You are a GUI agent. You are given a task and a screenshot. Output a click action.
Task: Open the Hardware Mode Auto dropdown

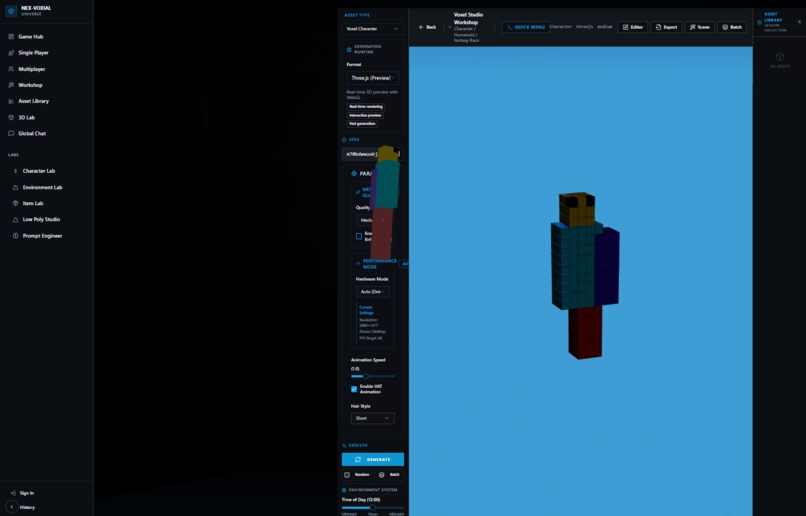[373, 291]
